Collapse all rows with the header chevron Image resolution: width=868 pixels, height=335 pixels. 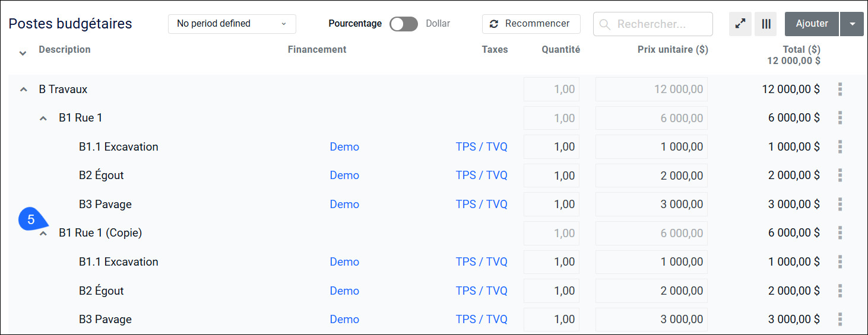point(23,53)
